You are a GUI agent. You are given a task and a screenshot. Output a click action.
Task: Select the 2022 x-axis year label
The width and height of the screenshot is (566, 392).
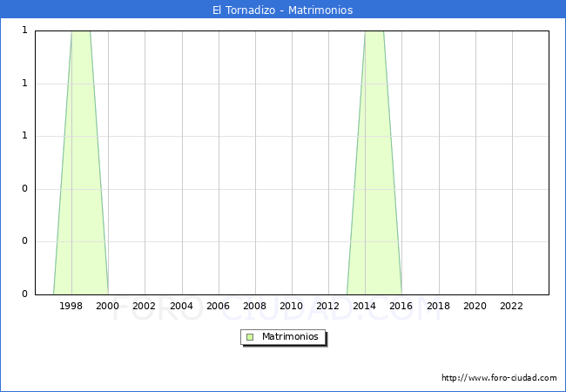pos(511,306)
